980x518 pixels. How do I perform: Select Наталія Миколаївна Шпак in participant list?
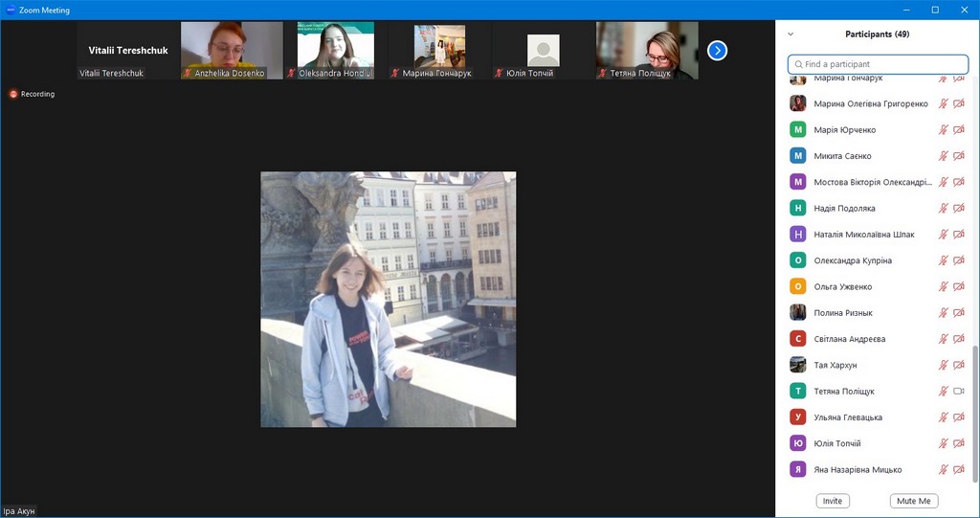pyautogui.click(x=863, y=235)
